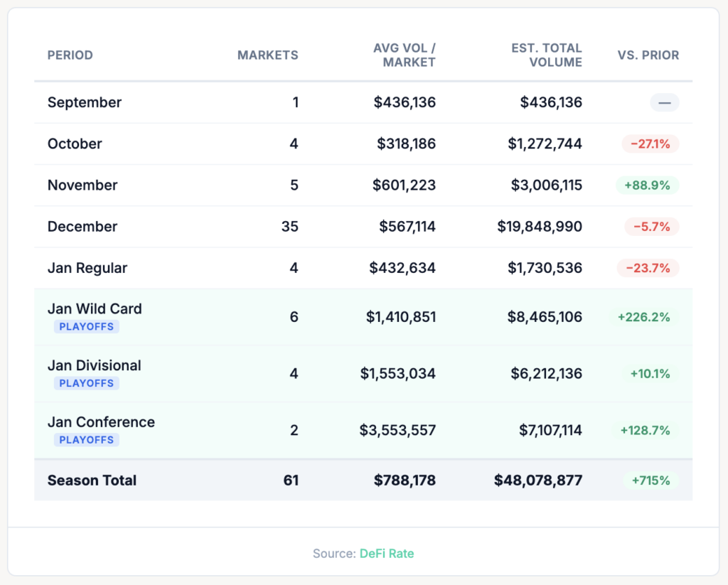The image size is (728, 585).
Task: Select the PLAYOFFS tag under Jan Divisional
Action: click(86, 383)
